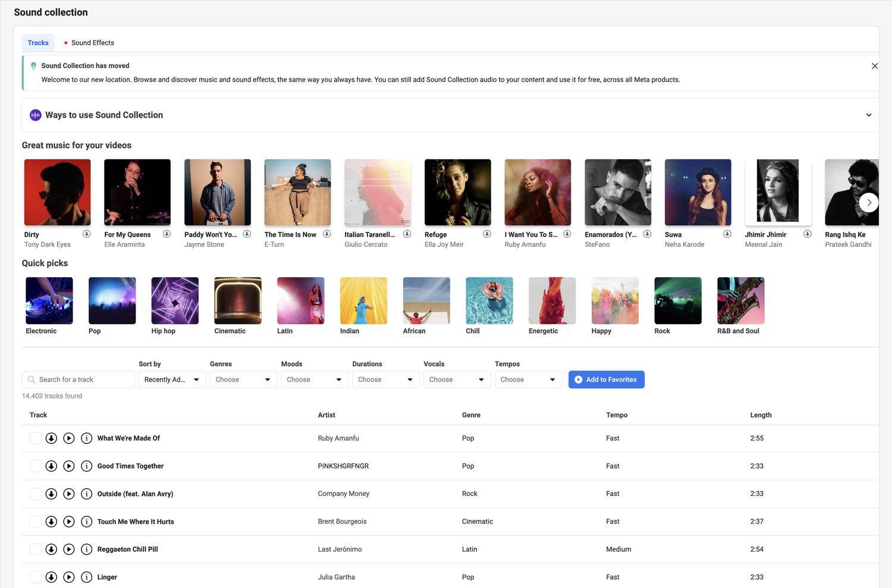Check the checkbox for "Outside (feat. Alan Avry)"
The height and width of the screenshot is (588, 892).
35,493
